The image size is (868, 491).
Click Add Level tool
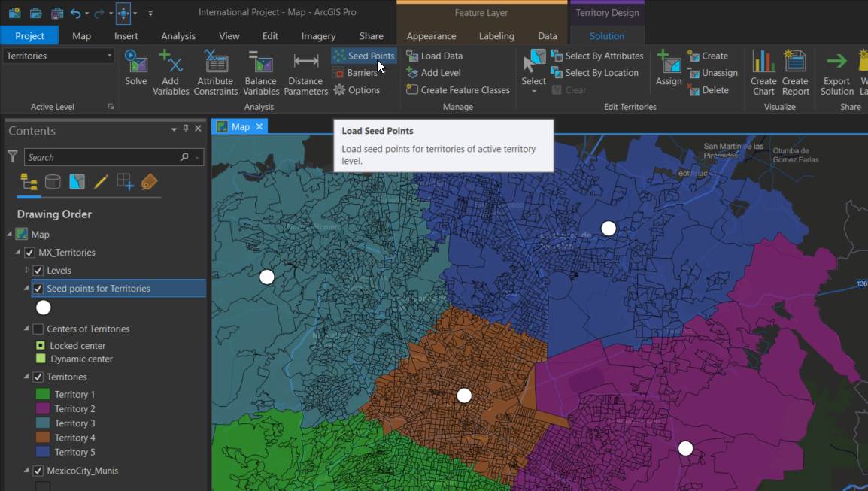click(x=433, y=72)
